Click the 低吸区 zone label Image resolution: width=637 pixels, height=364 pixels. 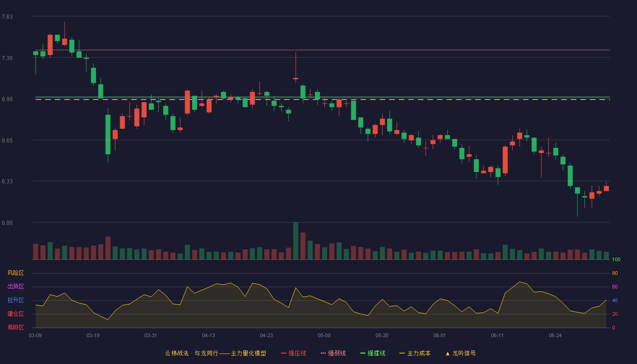(15, 327)
